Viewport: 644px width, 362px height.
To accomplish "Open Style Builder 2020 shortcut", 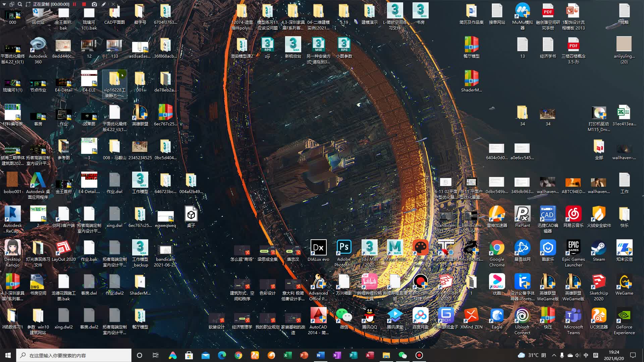I will [x=446, y=287].
